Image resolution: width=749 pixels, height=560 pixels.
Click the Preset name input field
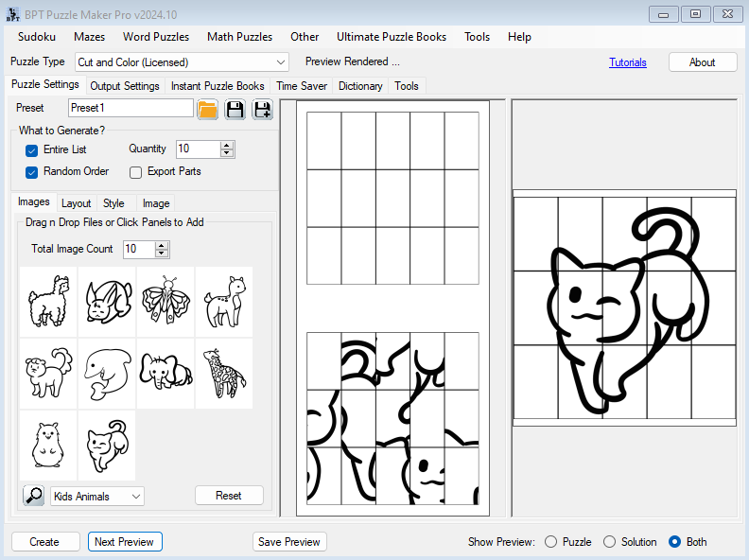[130, 109]
